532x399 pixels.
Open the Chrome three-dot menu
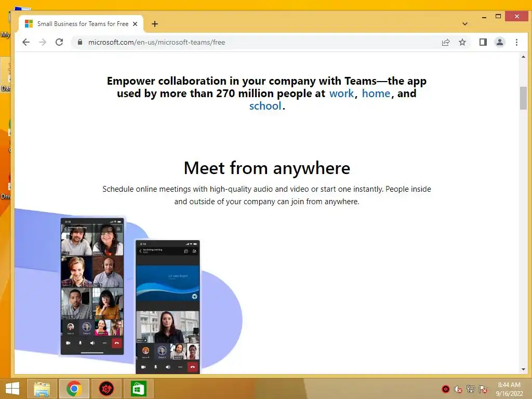pyautogui.click(x=516, y=42)
